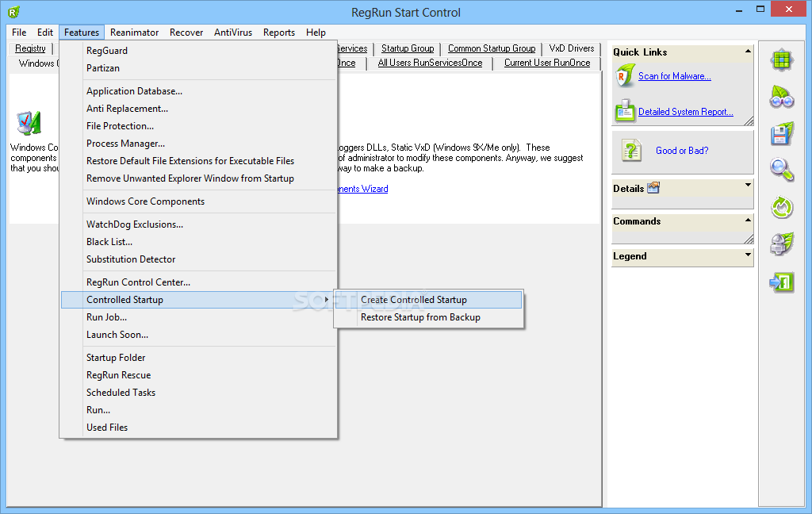Open the Recover menu

(186, 32)
